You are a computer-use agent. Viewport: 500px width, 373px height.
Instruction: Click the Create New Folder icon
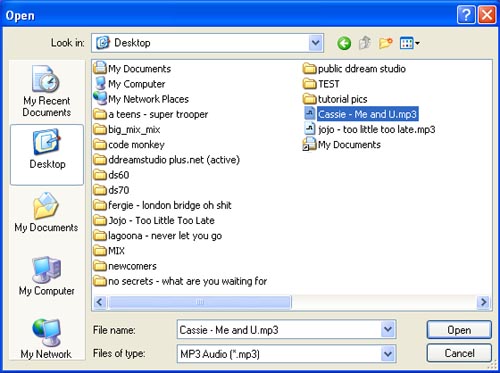[385, 43]
